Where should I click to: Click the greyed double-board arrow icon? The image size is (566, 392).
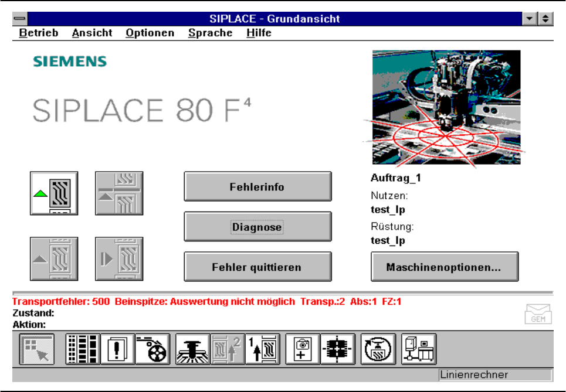119,193
